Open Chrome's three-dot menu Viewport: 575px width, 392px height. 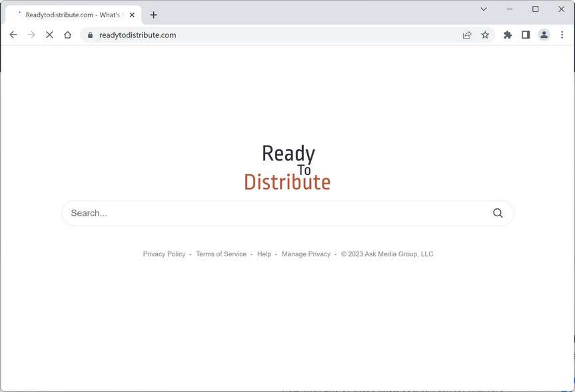pos(562,35)
